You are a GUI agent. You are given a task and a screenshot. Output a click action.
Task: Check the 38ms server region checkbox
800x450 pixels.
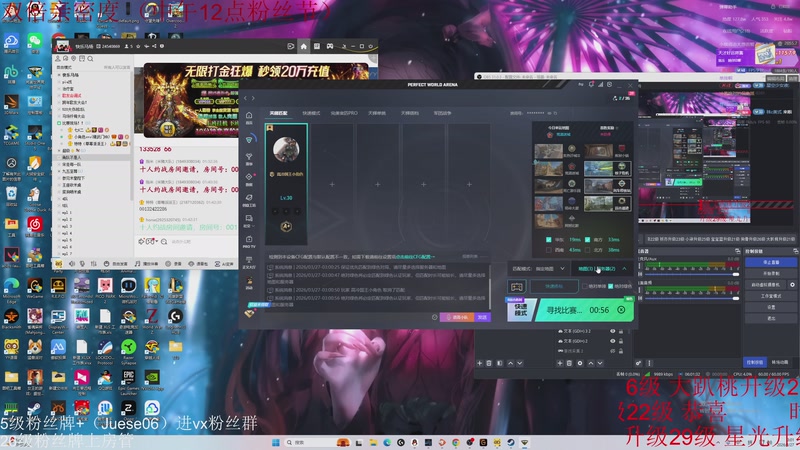coord(587,250)
